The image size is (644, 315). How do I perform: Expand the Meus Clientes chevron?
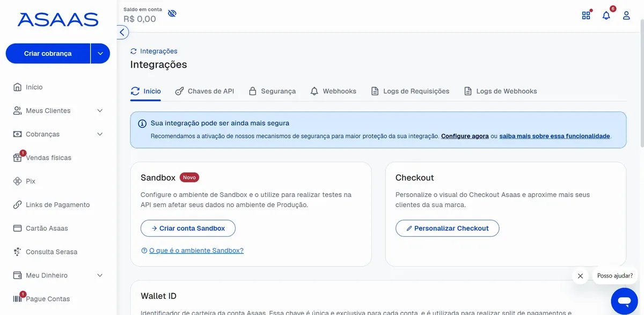coord(100,111)
